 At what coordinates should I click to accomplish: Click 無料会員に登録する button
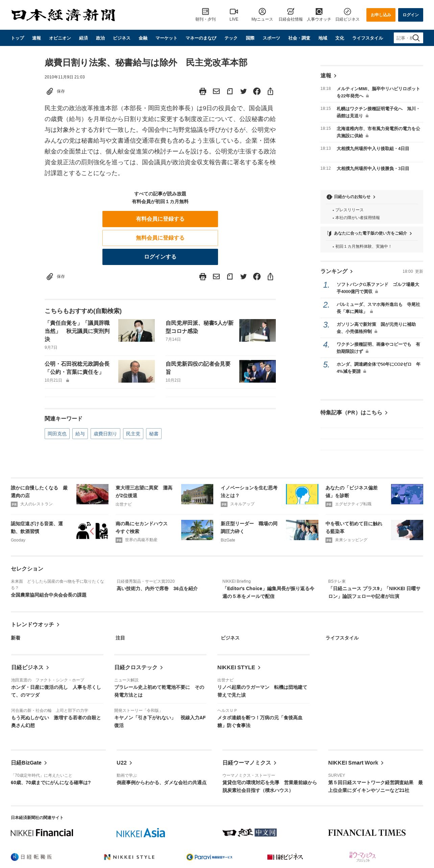click(160, 238)
